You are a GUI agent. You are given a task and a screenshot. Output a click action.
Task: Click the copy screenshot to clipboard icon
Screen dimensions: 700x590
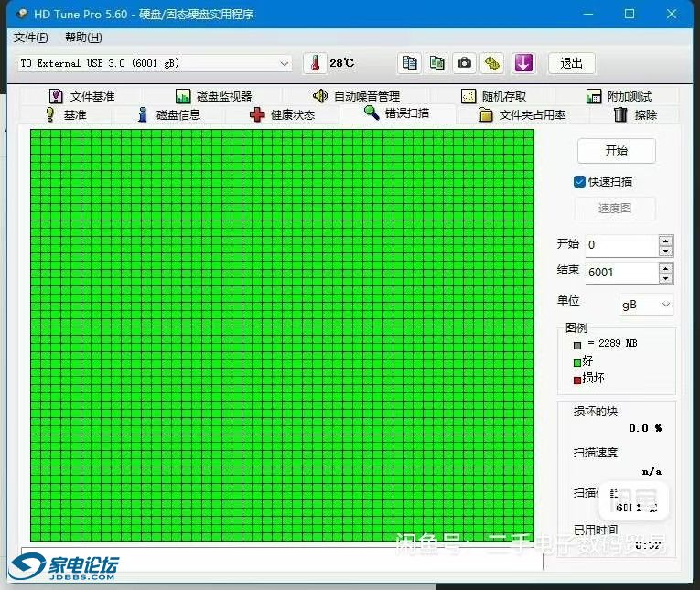pyautogui.click(x=436, y=63)
